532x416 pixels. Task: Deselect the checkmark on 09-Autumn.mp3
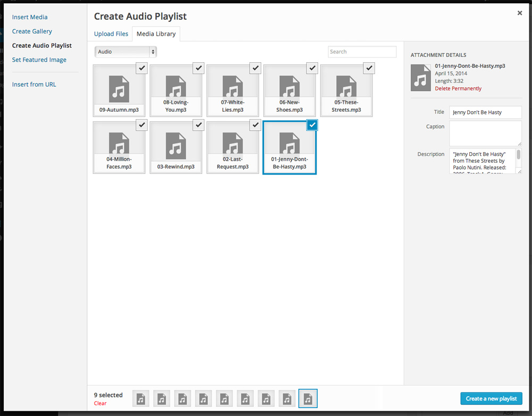point(142,68)
